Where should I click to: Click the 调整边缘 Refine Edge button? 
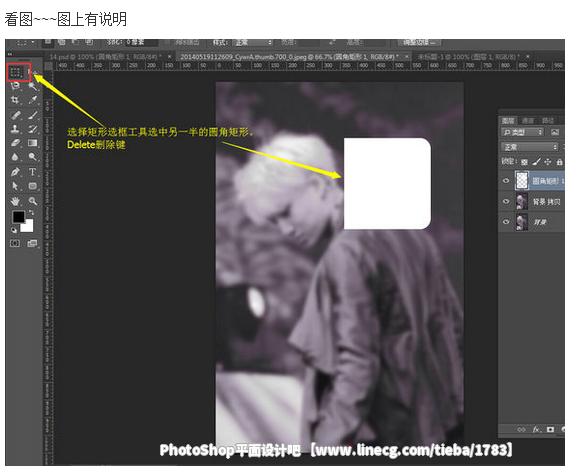[x=419, y=43]
